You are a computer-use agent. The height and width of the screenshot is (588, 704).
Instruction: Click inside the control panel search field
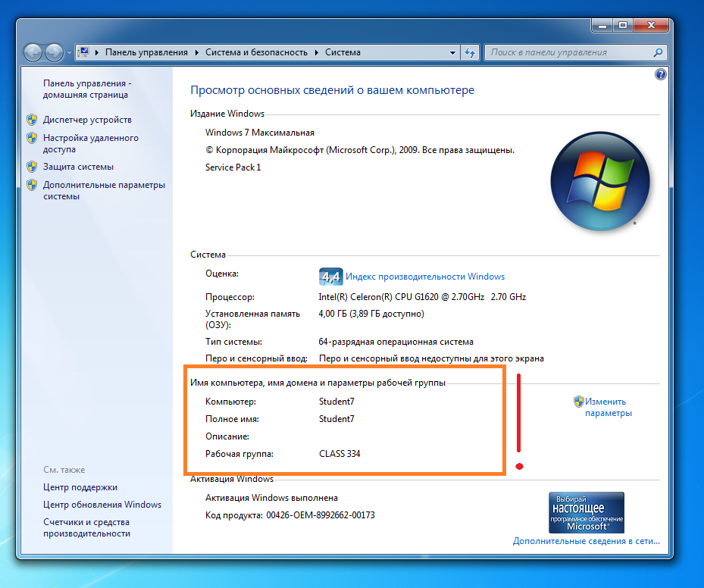click(572, 52)
